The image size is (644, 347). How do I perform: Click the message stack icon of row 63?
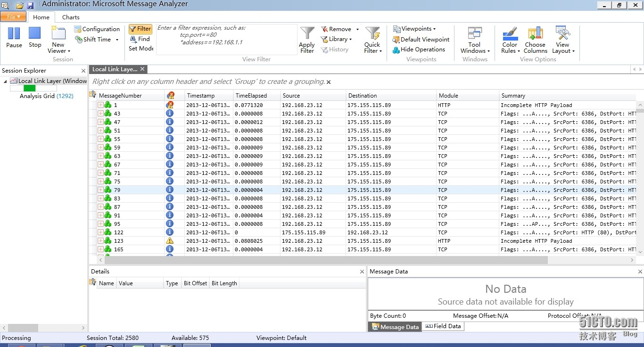tap(108, 156)
